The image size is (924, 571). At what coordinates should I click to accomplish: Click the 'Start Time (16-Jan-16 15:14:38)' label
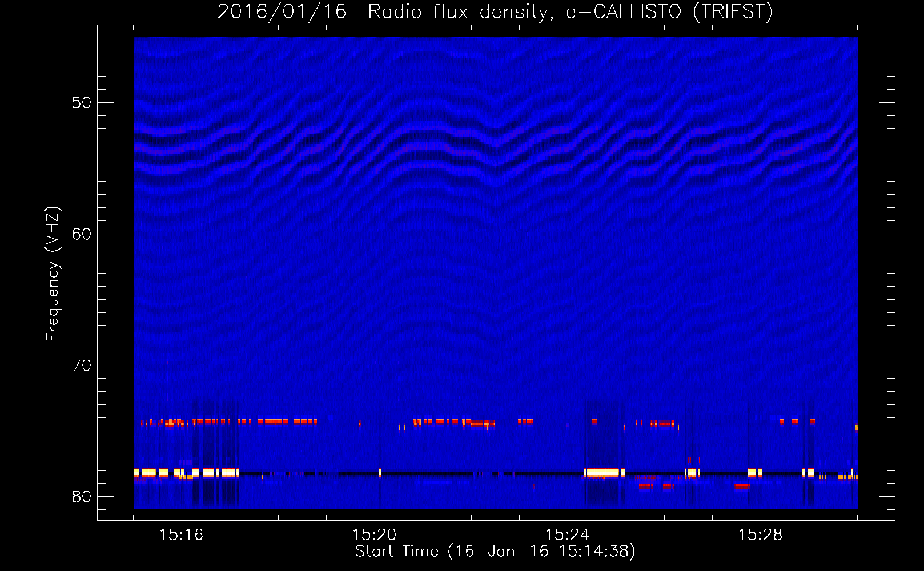point(495,551)
